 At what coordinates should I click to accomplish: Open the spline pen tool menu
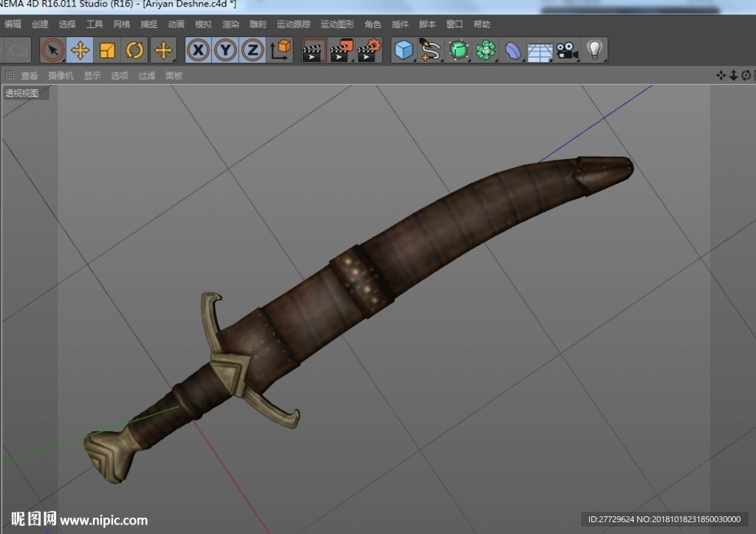click(x=430, y=50)
